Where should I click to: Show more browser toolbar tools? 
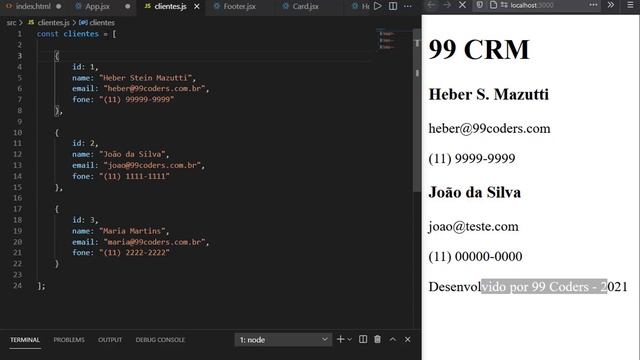[611, 5]
